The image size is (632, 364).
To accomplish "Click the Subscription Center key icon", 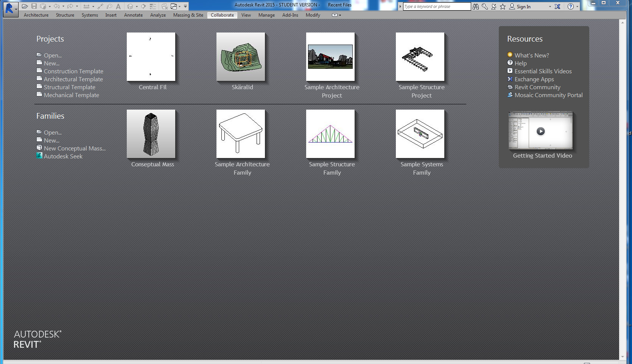I will pos(485,6).
